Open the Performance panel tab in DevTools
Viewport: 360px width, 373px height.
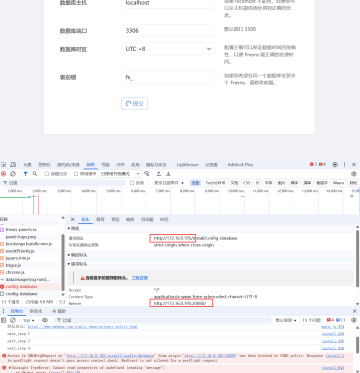click(105, 165)
